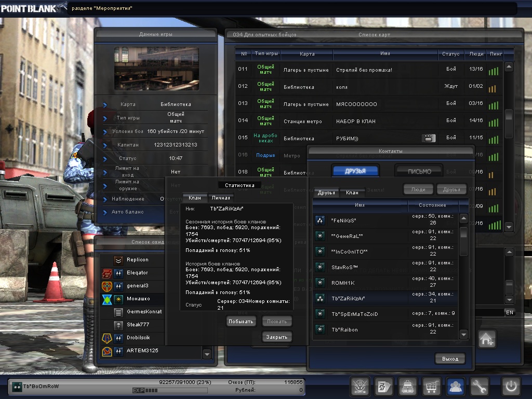Image resolution: width=532 pixels, height=399 pixels.
Task: Switch to the ПИСЬМО contacts tab
Action: click(x=419, y=171)
